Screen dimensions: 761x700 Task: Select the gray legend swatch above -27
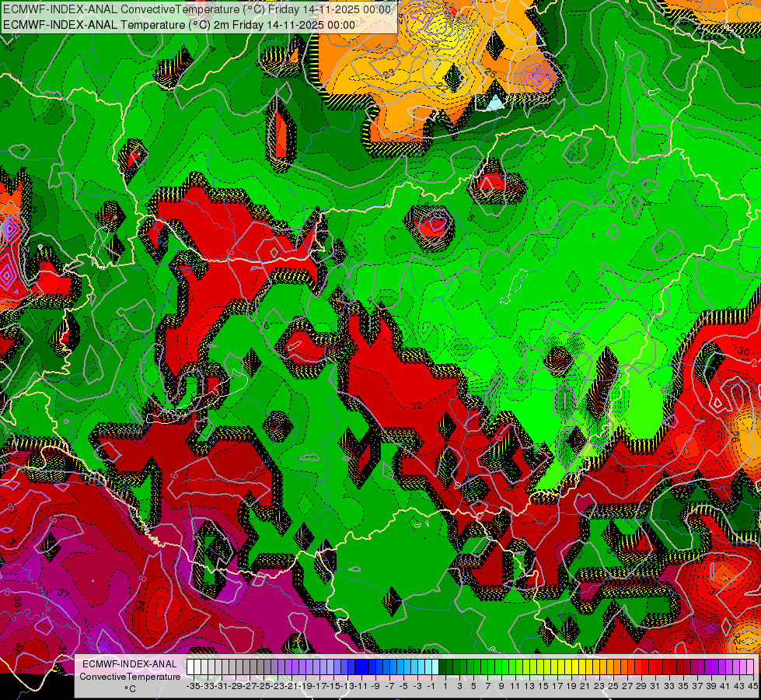click(x=246, y=667)
